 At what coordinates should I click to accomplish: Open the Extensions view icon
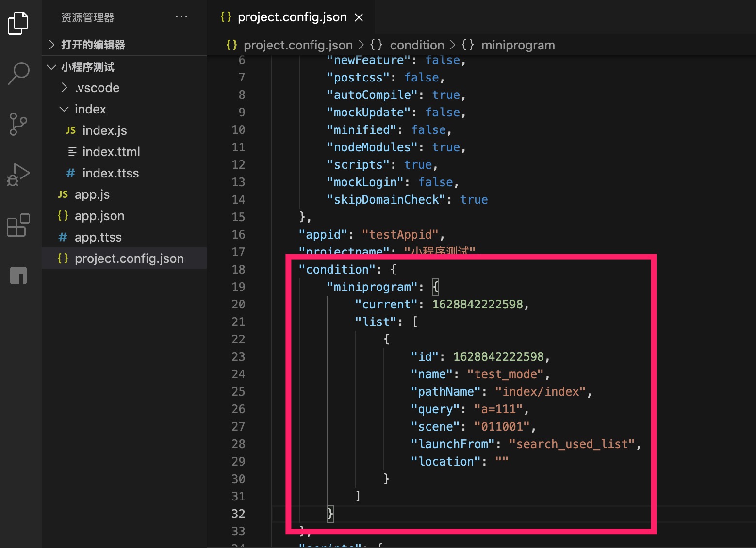pos(18,225)
